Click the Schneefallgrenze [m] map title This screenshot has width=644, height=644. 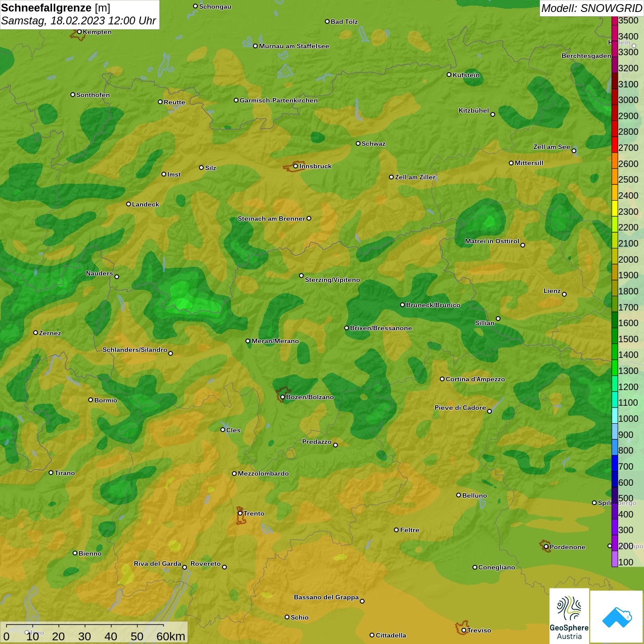click(x=56, y=8)
